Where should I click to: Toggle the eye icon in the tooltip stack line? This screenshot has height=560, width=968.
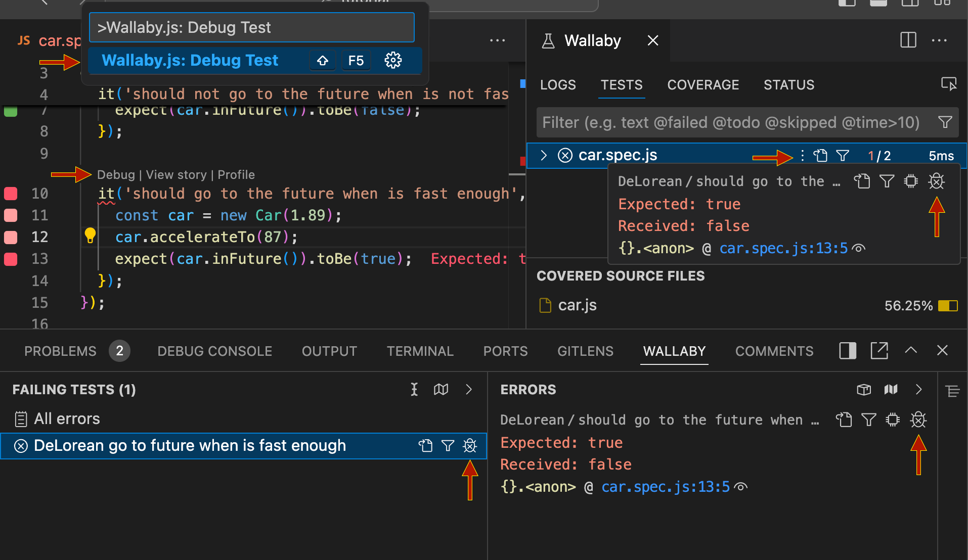click(859, 248)
